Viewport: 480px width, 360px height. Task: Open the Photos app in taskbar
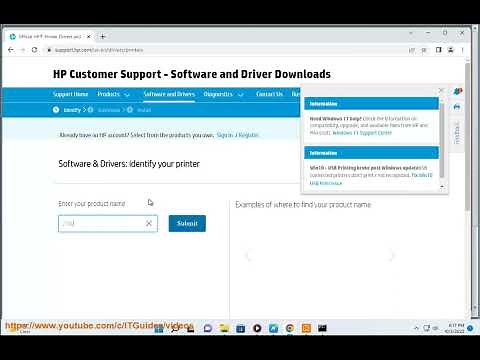[273, 328]
